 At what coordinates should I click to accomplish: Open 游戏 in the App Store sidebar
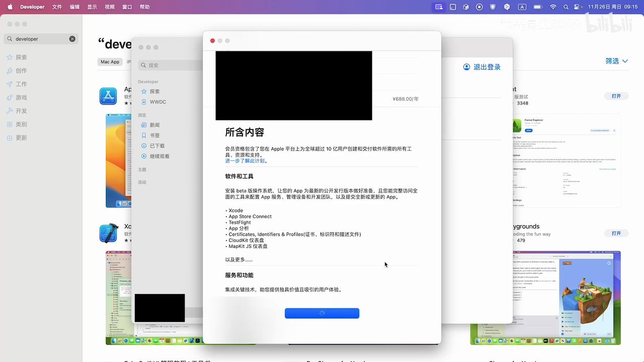click(17, 98)
